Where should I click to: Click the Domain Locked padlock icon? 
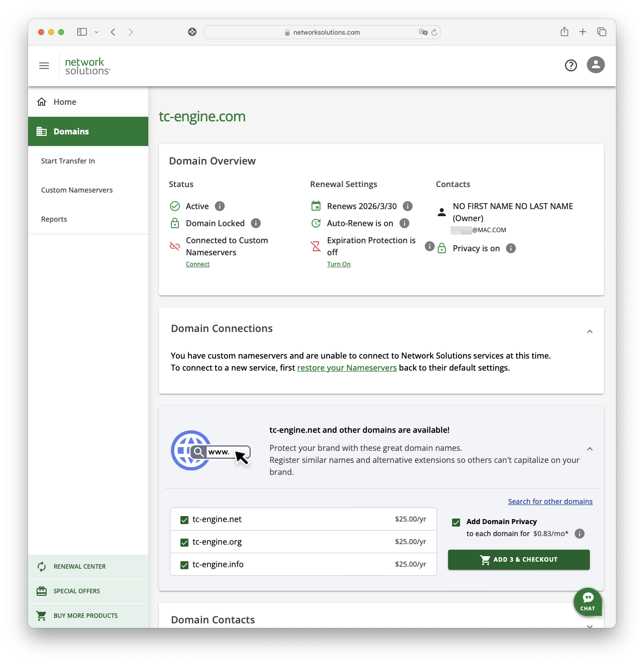(x=175, y=223)
